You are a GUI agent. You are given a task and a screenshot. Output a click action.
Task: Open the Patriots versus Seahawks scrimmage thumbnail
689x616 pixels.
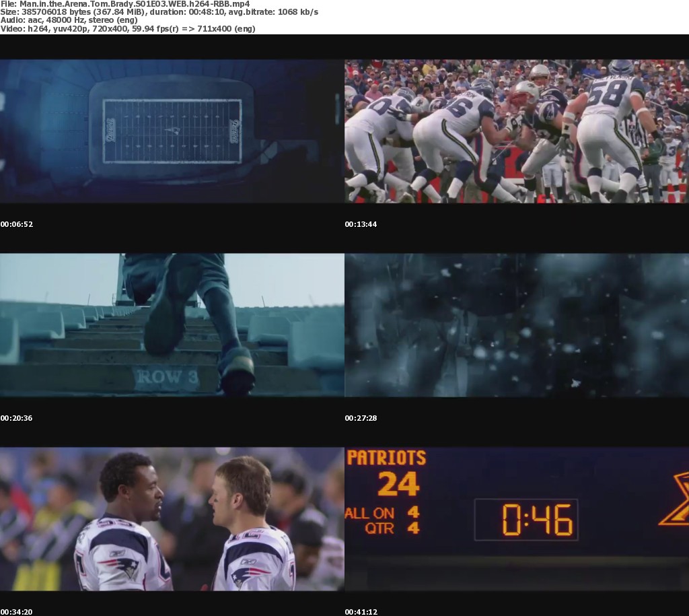click(516, 131)
